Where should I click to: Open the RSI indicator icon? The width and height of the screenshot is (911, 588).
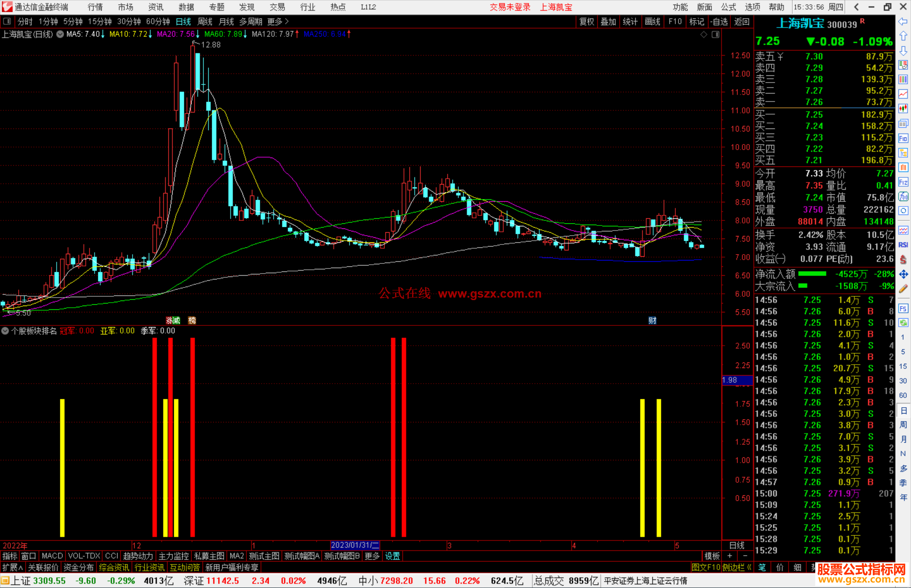(903, 245)
